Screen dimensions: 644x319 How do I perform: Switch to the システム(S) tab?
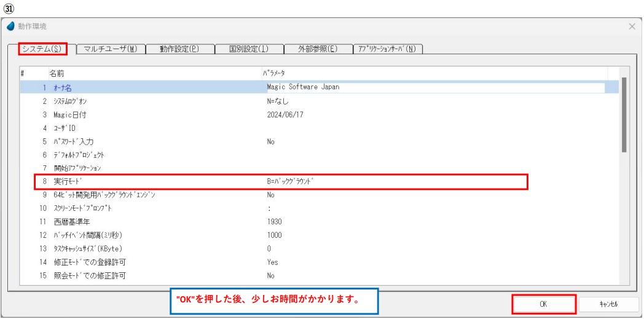42,49
